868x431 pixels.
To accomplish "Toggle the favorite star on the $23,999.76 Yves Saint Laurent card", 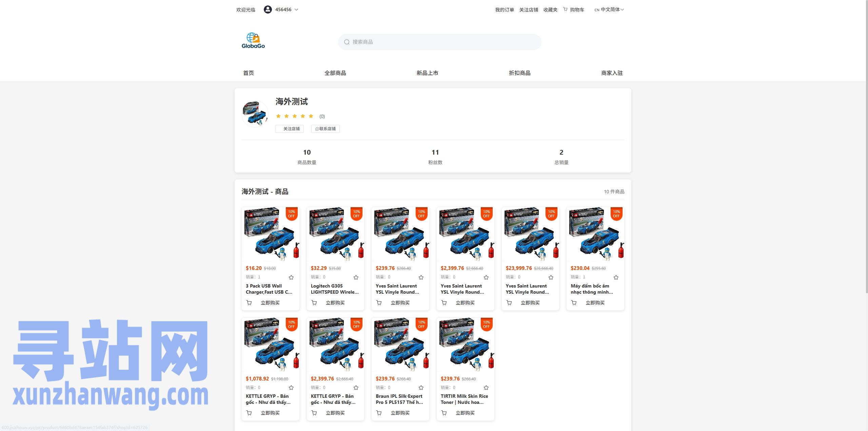I will click(551, 277).
